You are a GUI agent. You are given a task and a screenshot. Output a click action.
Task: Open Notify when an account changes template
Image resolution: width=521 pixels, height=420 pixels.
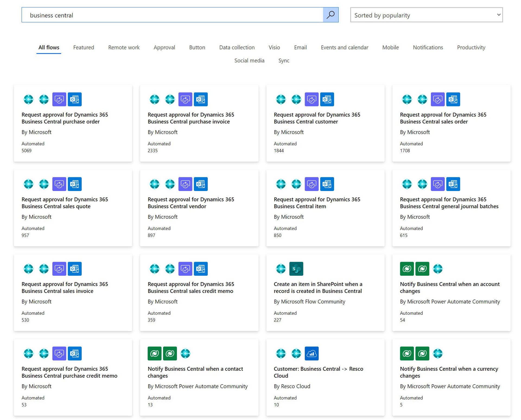[x=450, y=287]
